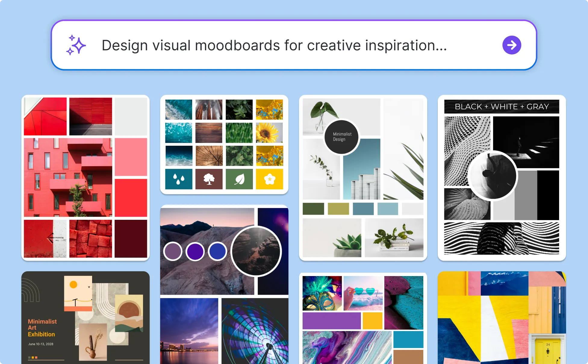588x364 pixels.
Task: Click the masquerade mask photo
Action: tap(322, 294)
